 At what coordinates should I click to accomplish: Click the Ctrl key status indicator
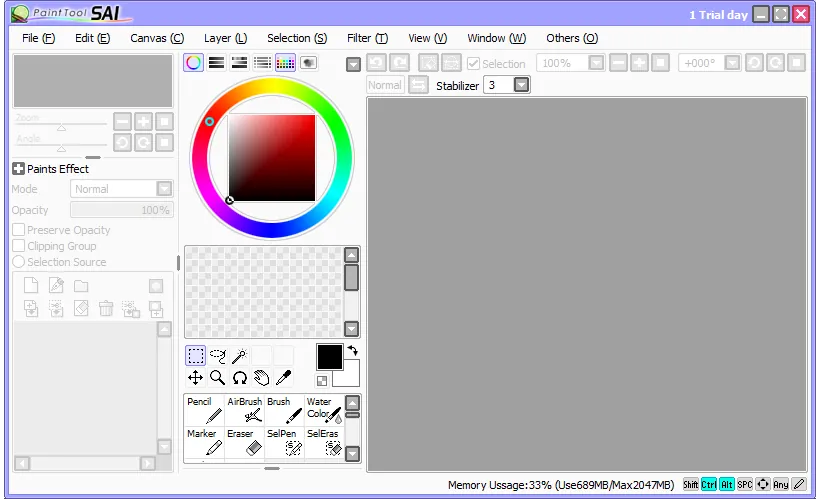[709, 484]
